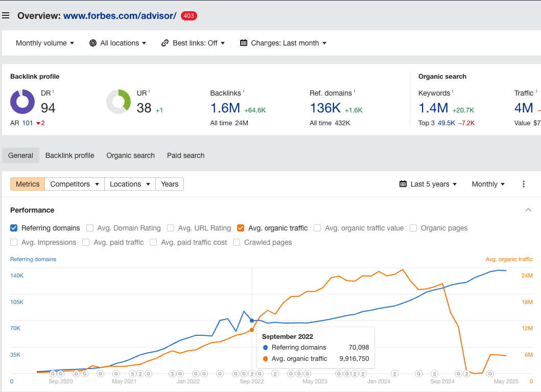Screen dimensions: 541x392
Task: Click the DR info icon
Action: click(53, 91)
